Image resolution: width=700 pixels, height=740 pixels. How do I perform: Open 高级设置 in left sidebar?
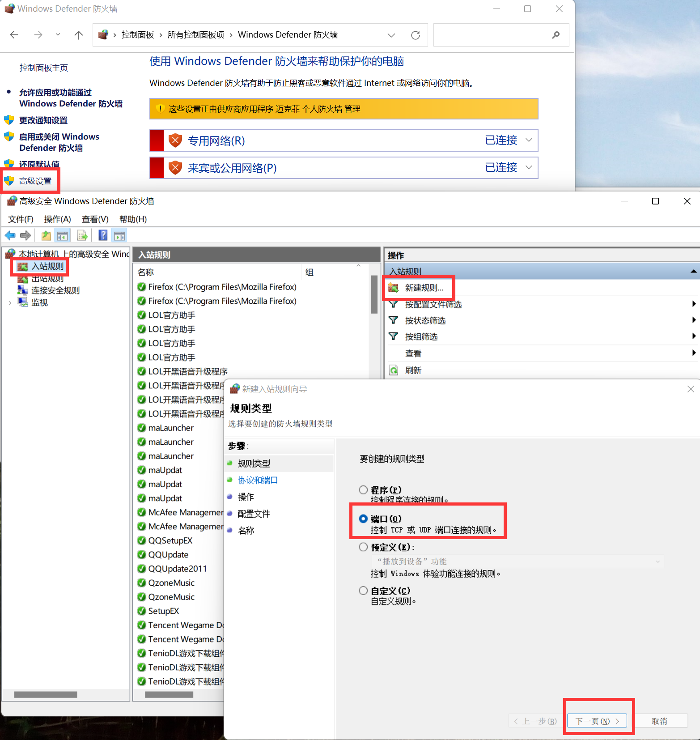tap(35, 181)
